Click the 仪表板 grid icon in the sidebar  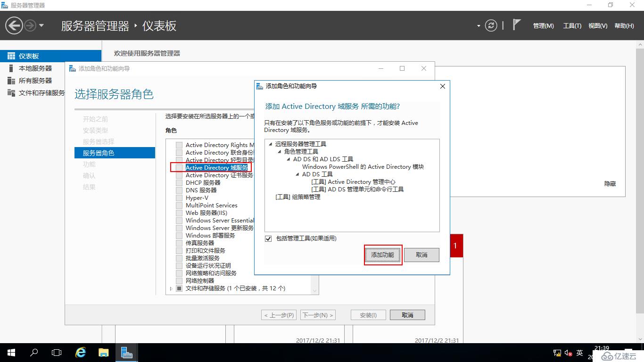(x=11, y=56)
